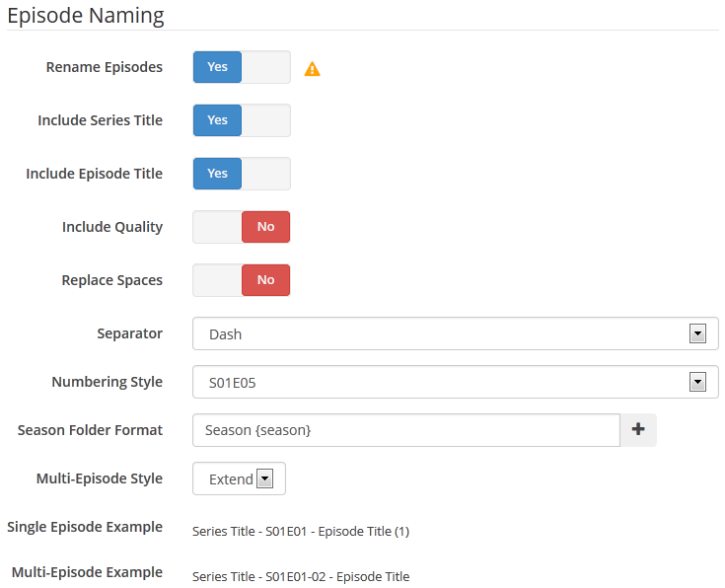Open the Separator dropdown showing Dash
This screenshot has height=588, width=725.
456,333
